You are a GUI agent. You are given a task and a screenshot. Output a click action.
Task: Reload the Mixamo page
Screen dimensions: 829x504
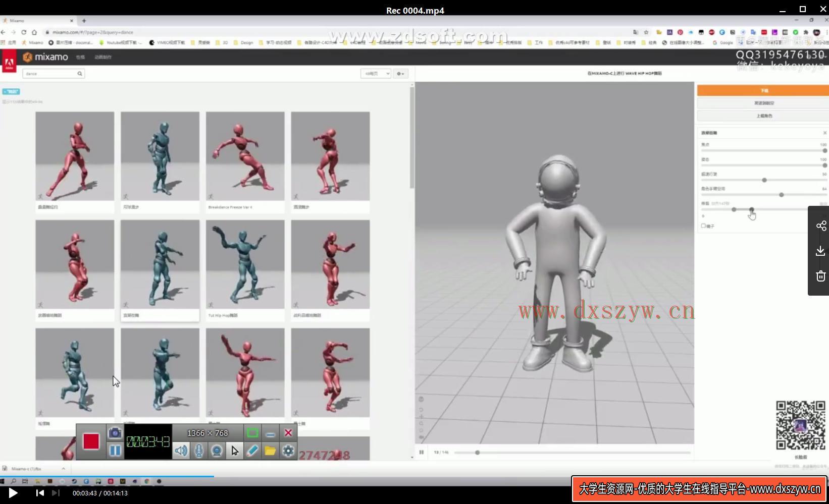point(24,32)
